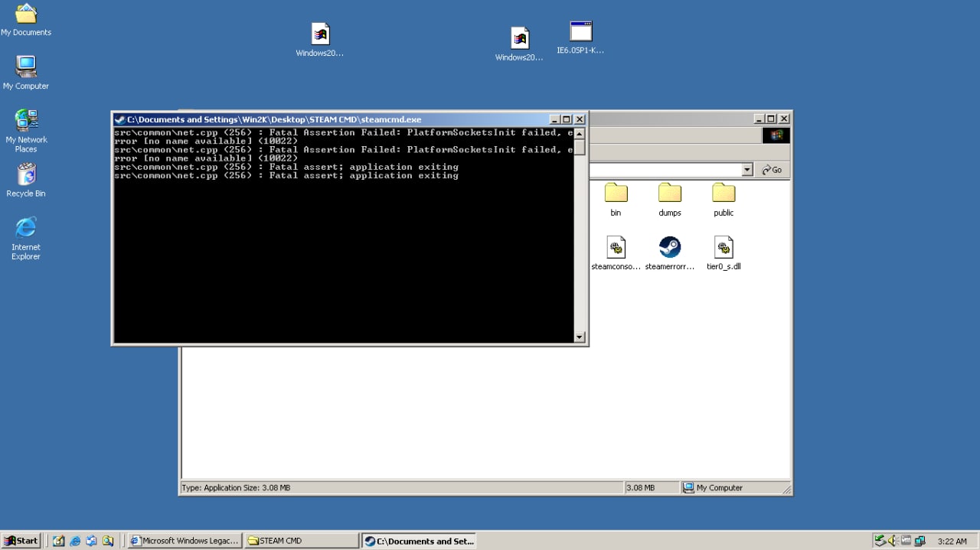Open the Explorer address bar dropdown arrow
The image size is (980, 550).
[x=747, y=170]
